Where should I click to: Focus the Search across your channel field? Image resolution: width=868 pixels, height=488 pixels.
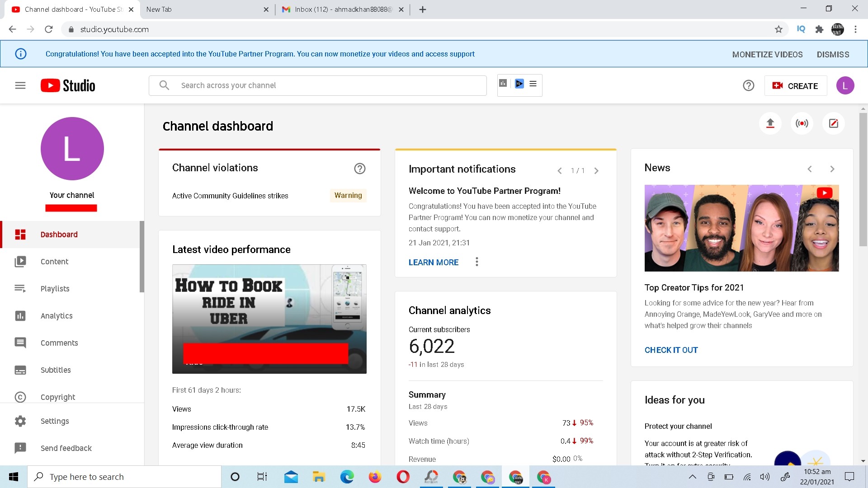tap(318, 85)
